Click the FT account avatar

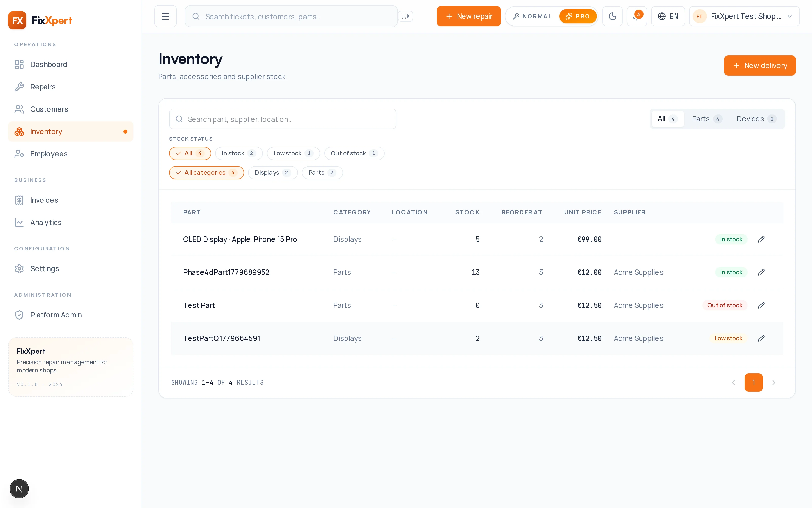pyautogui.click(x=699, y=16)
